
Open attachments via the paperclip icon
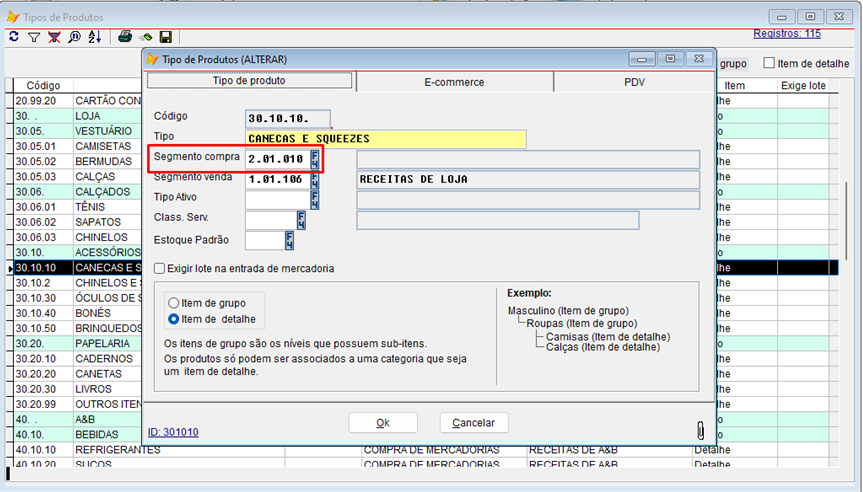point(700,429)
